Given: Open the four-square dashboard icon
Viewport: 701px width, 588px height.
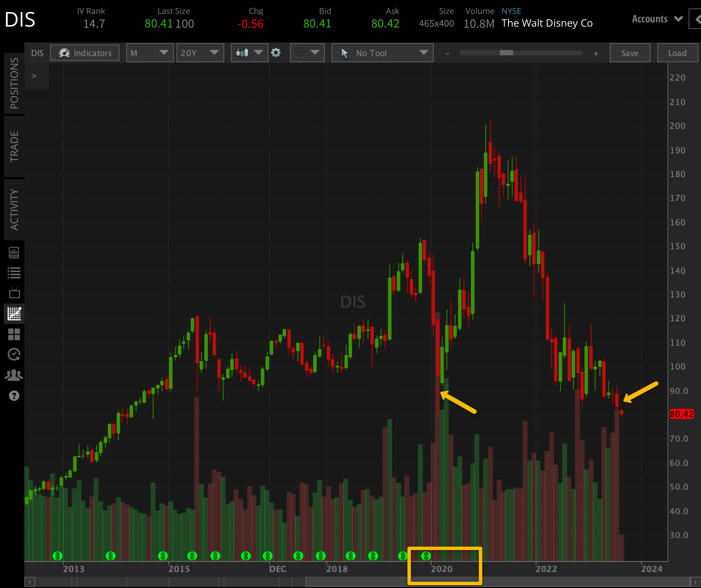Looking at the screenshot, I should pyautogui.click(x=14, y=334).
